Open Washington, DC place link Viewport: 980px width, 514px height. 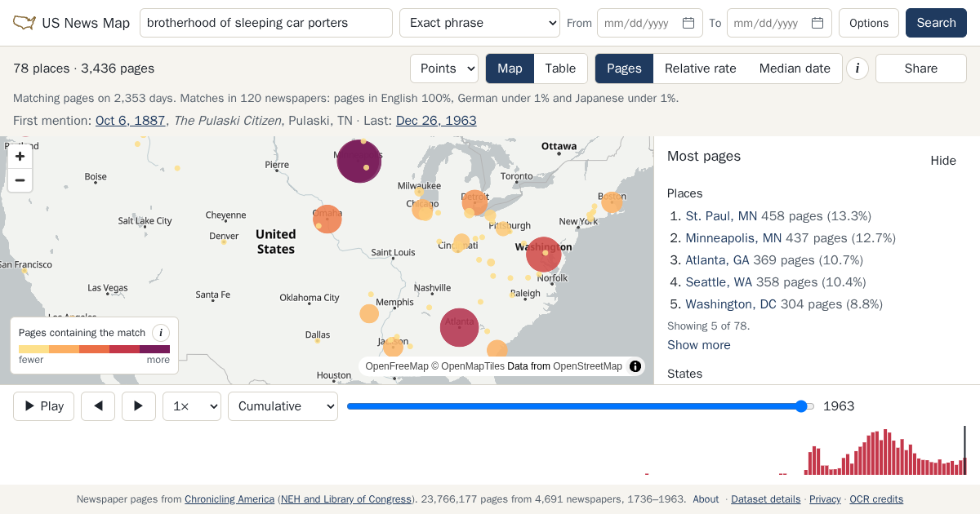[731, 304]
